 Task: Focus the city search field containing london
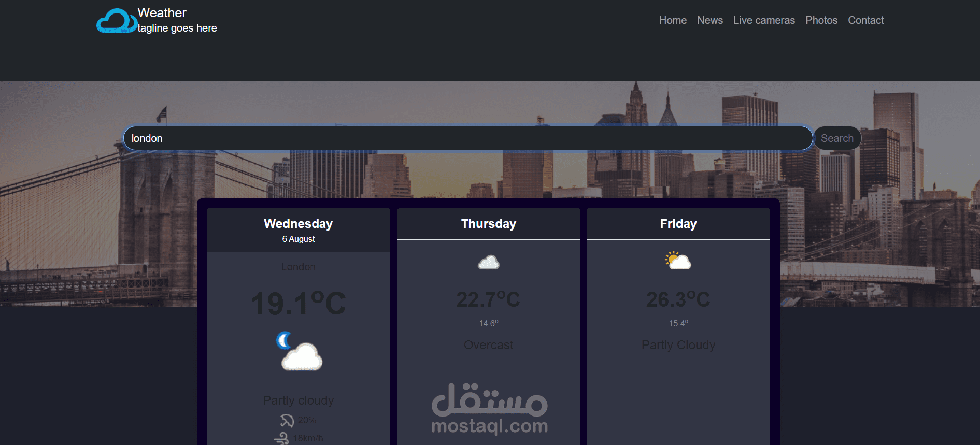[468, 138]
